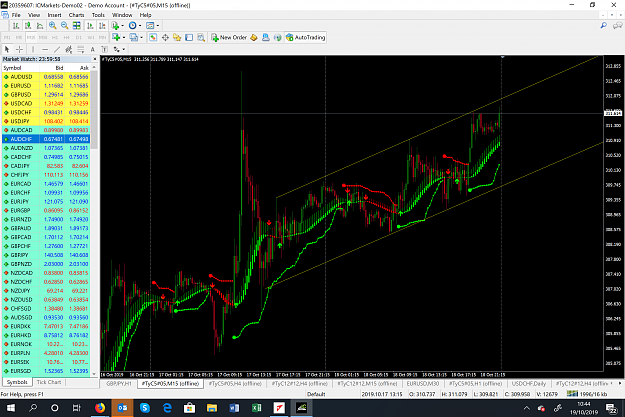Open the profiles icon

click(x=134, y=37)
